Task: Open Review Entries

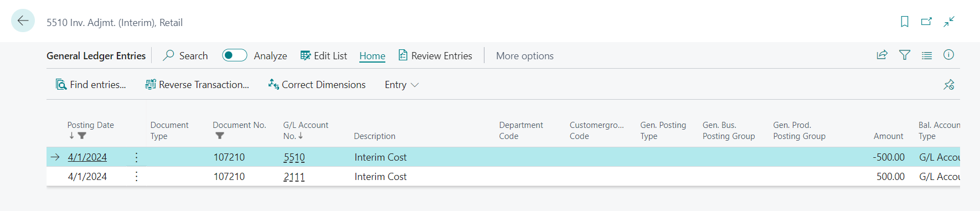Action: (435, 55)
